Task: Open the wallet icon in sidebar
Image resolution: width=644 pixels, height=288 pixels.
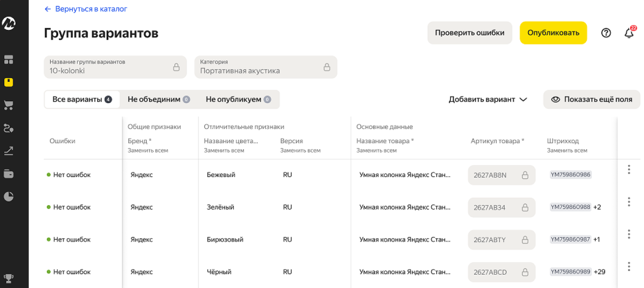Action: click(x=9, y=174)
